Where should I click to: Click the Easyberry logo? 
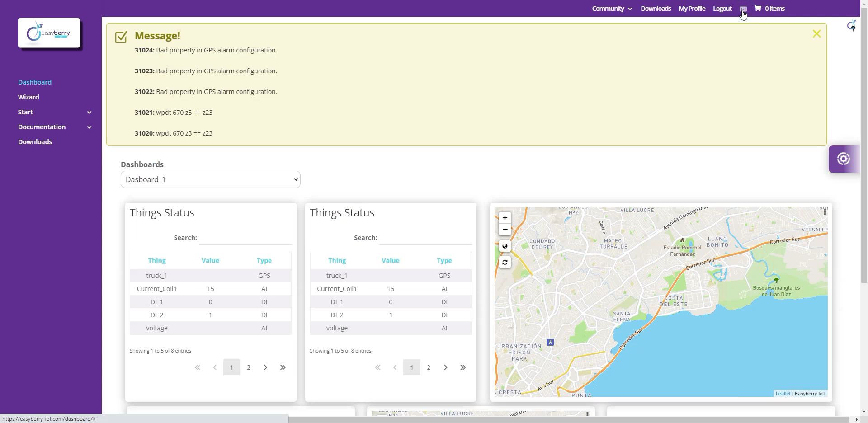coord(49,33)
